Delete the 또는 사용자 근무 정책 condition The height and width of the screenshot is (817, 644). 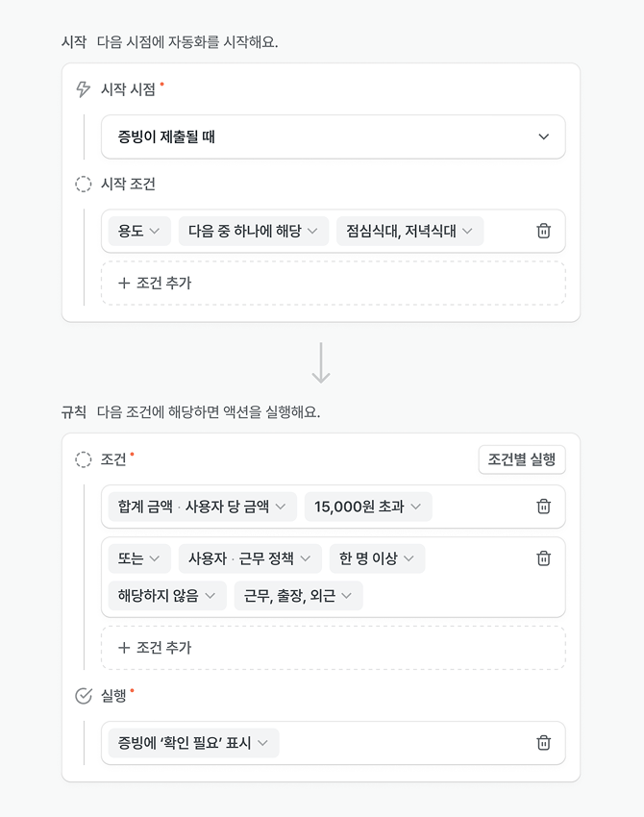click(x=543, y=558)
